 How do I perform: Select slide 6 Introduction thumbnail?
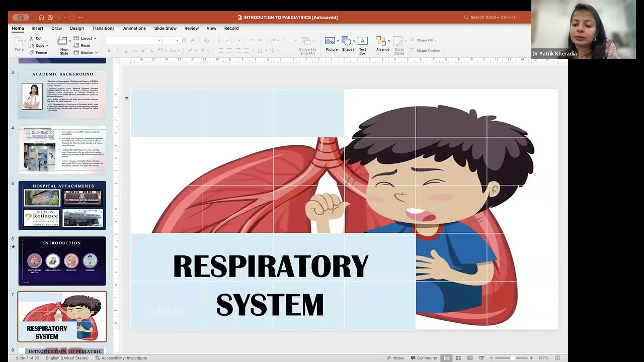(62, 261)
